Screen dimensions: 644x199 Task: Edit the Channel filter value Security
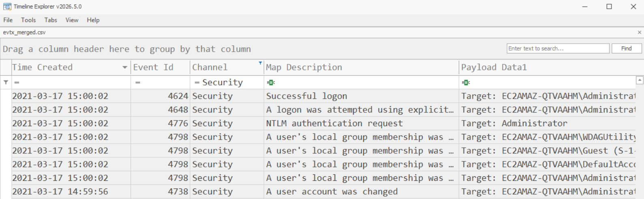coord(223,83)
